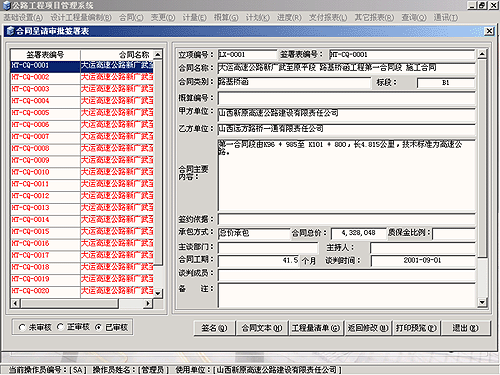500x375 pixels.
Task: Click the list's horizontal scrollbar thumb
Action: (x=69, y=303)
